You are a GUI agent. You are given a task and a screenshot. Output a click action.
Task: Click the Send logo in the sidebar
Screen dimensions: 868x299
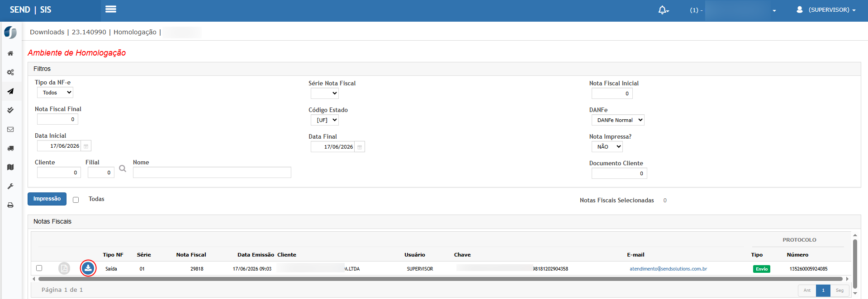point(10,33)
